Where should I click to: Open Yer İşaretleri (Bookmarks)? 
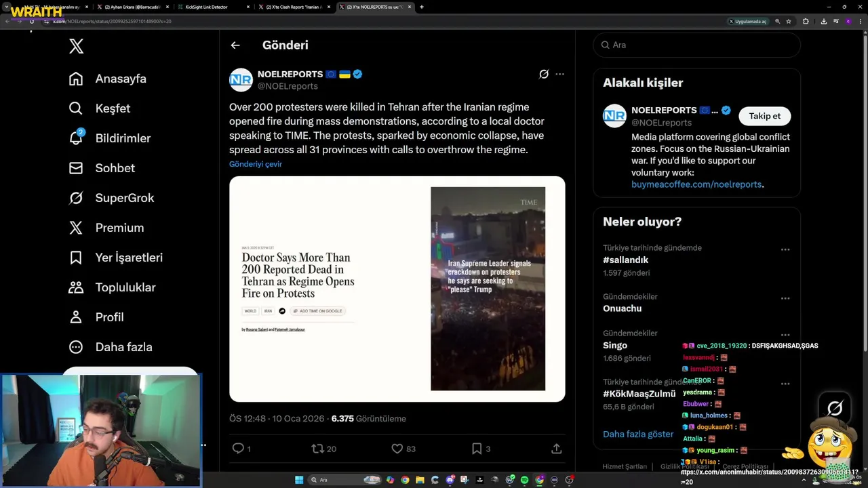pos(115,258)
